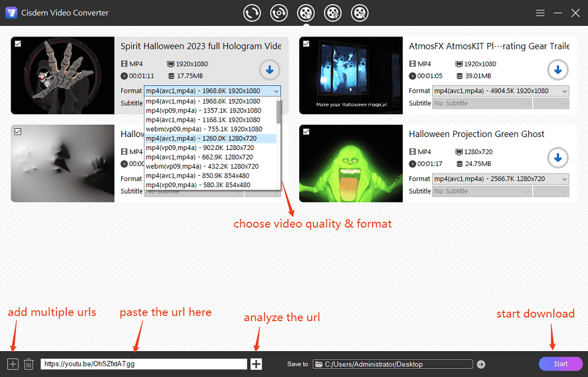Open the film reel download mode icon
Viewport: 588px width, 377px height.
click(x=306, y=12)
